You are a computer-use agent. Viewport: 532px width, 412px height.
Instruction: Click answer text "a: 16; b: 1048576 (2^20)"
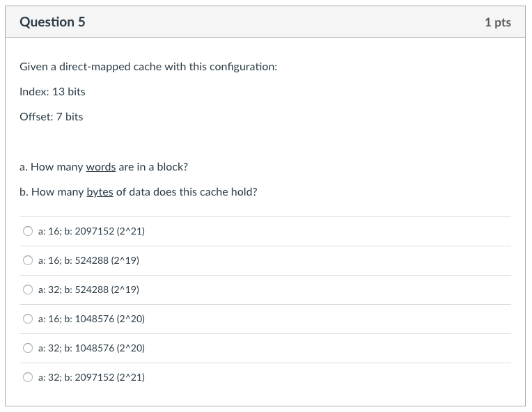tap(91, 319)
